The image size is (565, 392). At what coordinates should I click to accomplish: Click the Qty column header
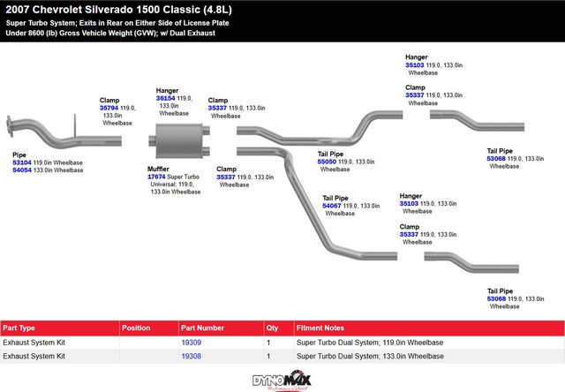click(271, 328)
